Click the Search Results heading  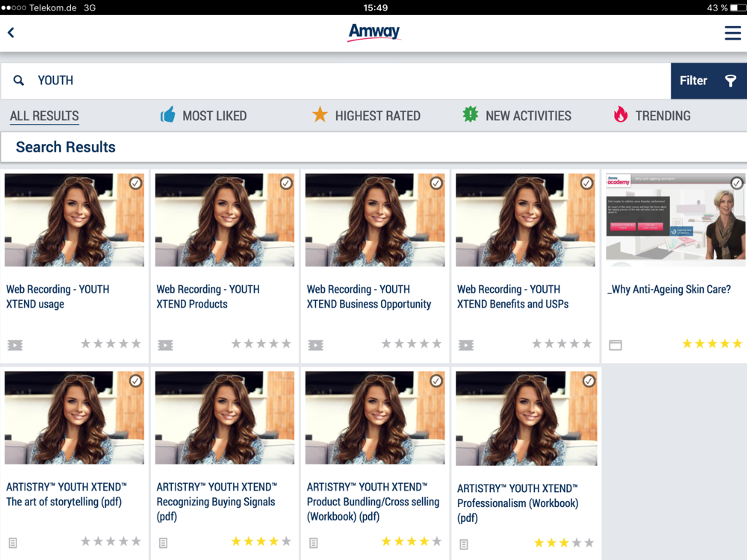(x=66, y=147)
